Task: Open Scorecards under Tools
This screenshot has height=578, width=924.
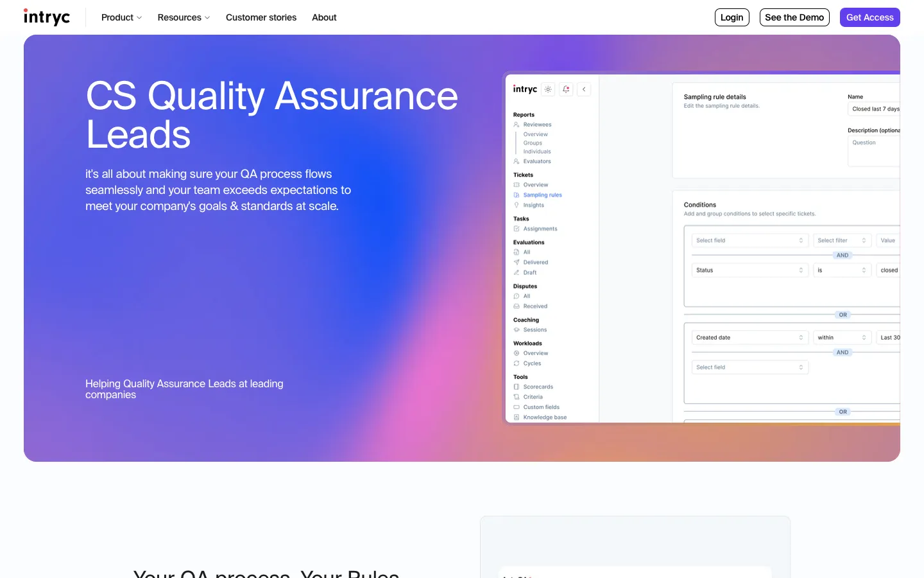Action: click(538, 387)
